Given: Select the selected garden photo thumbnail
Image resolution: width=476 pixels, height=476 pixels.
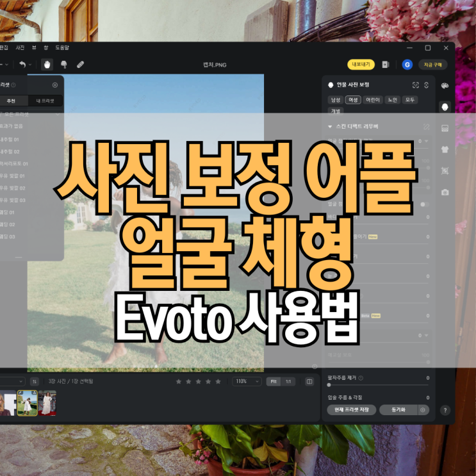Looking at the screenshot, I should tap(28, 403).
